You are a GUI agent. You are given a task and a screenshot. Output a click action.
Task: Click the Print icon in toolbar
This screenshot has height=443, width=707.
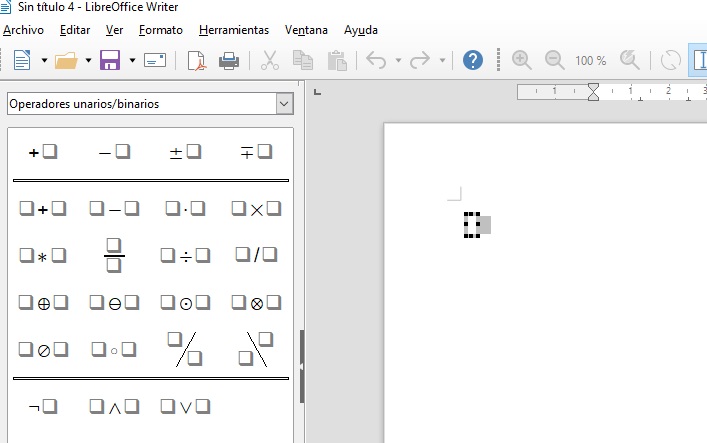coord(229,60)
